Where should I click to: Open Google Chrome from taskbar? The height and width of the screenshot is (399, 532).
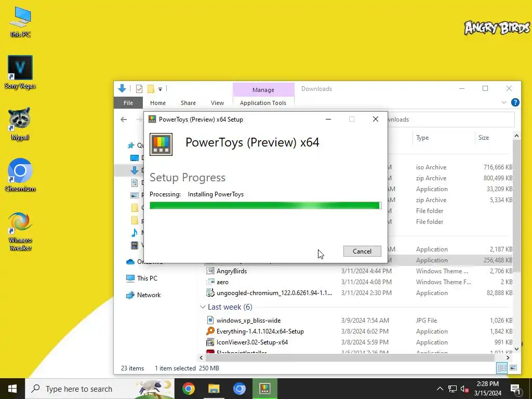(x=188, y=389)
